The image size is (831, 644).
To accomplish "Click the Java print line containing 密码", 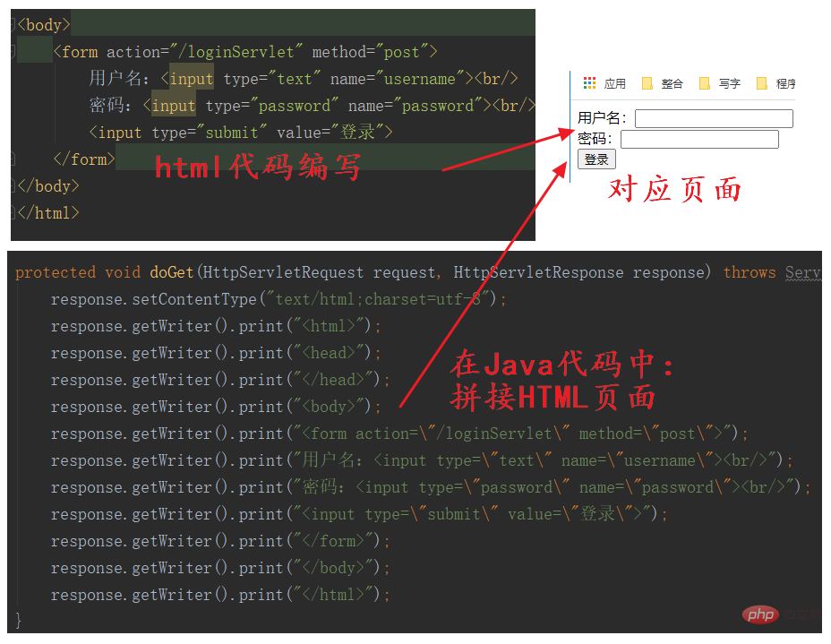I will [431, 487].
